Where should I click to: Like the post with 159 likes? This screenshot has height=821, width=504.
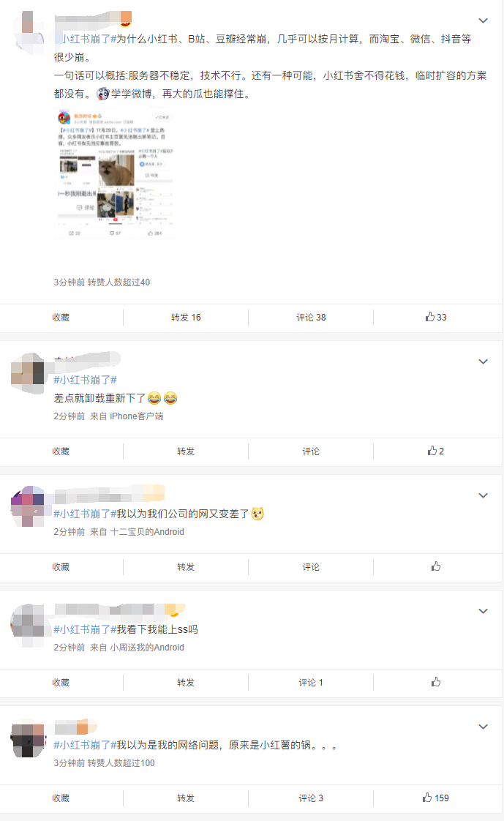(436, 798)
